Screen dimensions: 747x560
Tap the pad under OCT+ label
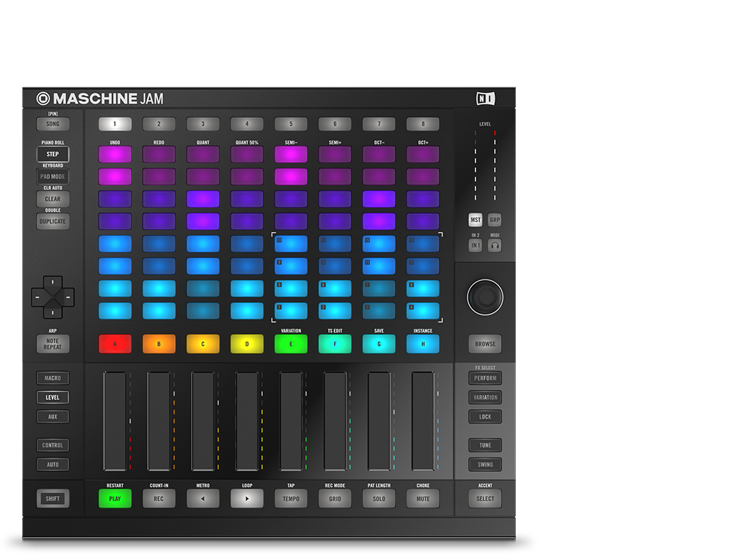423,154
